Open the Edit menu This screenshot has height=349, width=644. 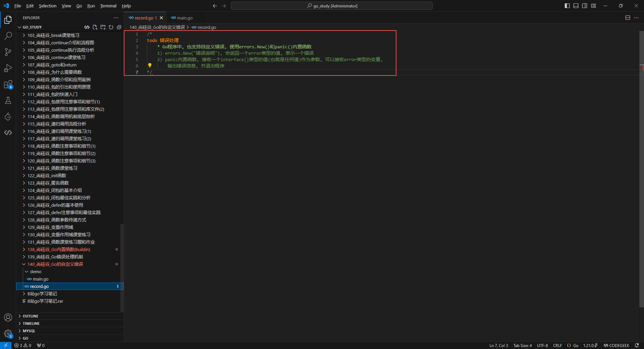(30, 6)
